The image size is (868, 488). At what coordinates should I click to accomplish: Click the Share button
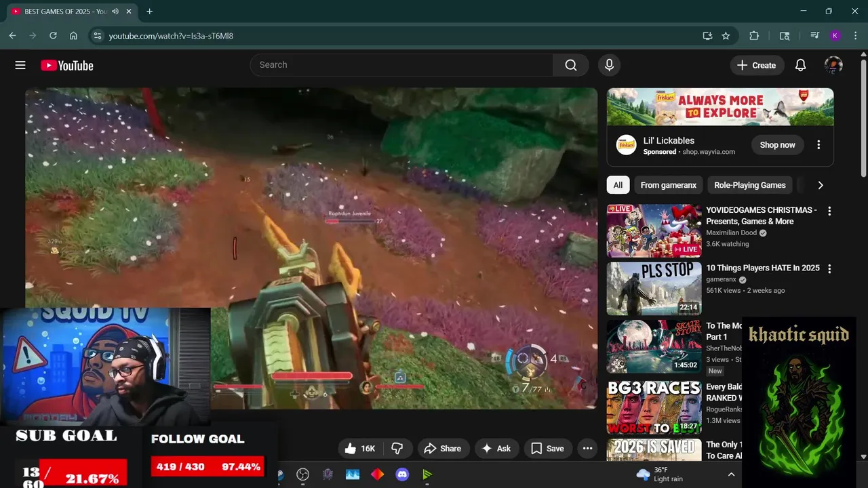click(442, 449)
